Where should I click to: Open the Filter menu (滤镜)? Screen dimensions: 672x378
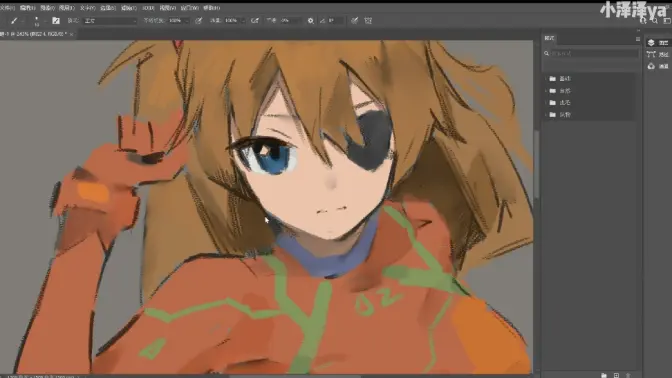pos(129,8)
